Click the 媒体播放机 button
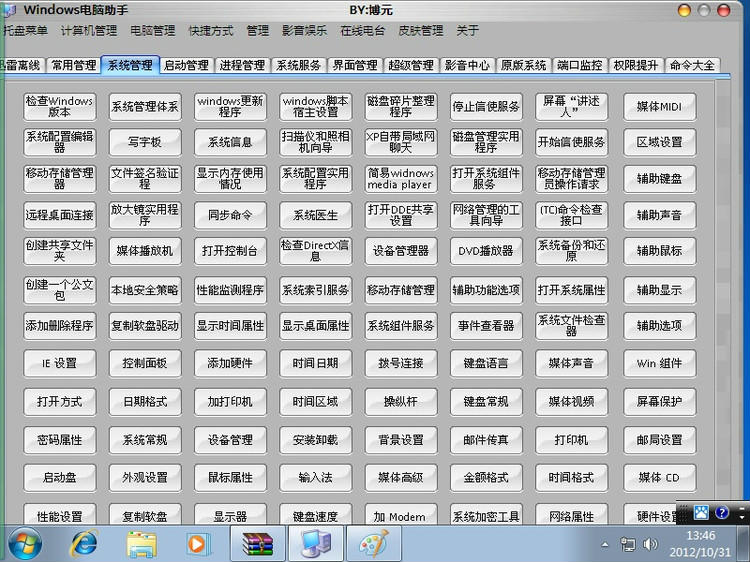The height and width of the screenshot is (562, 750). [145, 251]
